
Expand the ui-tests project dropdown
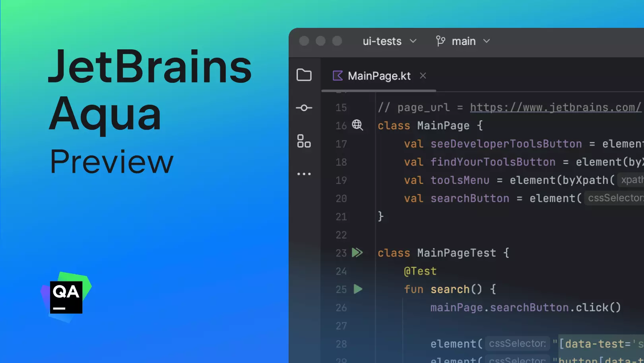390,41
